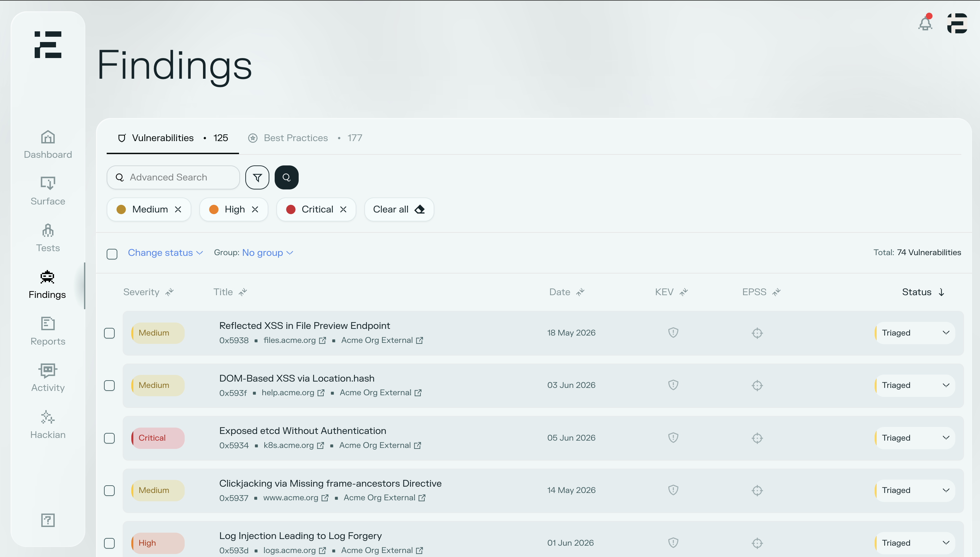Click KEV shield icon for Log Injection row
Image resolution: width=980 pixels, height=557 pixels.
tap(673, 542)
